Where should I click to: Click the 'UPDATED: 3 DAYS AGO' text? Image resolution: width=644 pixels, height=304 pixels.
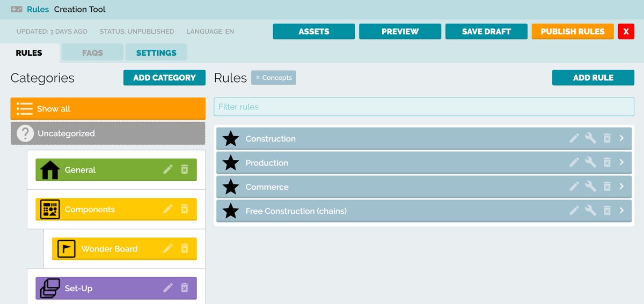click(x=52, y=32)
